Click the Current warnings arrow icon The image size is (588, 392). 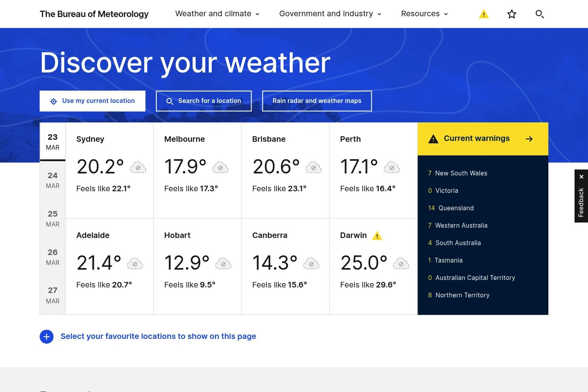tap(529, 139)
